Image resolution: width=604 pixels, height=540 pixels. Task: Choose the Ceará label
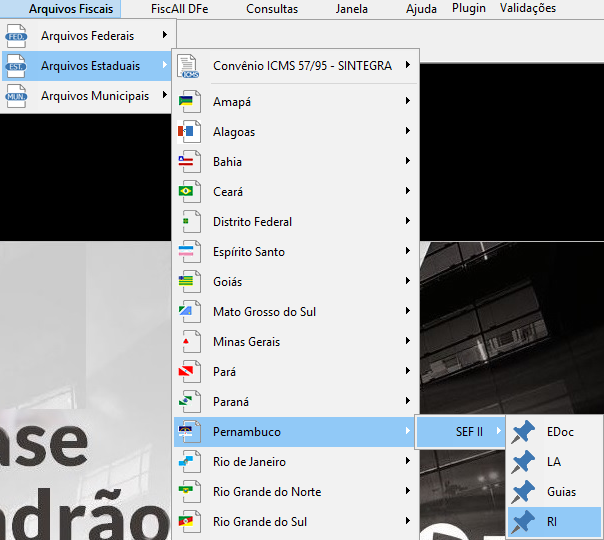pos(228,192)
